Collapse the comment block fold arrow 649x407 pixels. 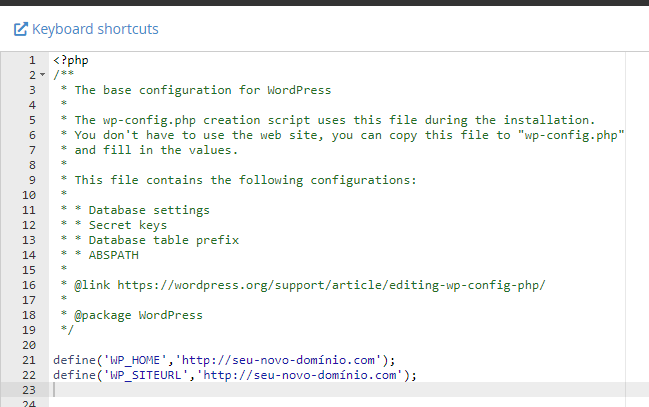(x=42, y=75)
